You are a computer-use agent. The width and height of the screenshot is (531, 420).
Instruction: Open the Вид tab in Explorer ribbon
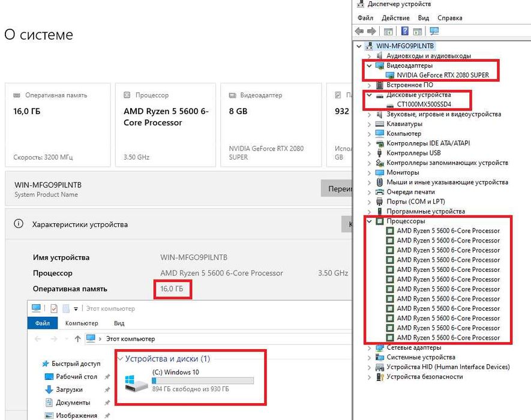119,323
